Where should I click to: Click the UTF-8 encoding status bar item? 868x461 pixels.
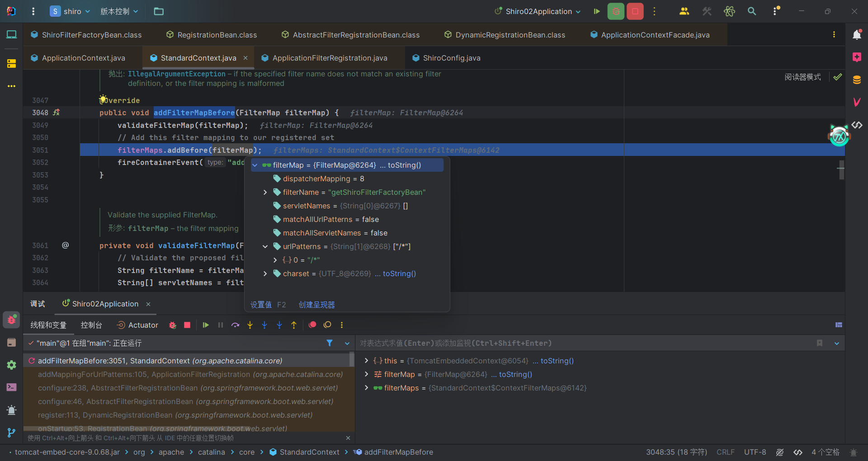point(755,452)
